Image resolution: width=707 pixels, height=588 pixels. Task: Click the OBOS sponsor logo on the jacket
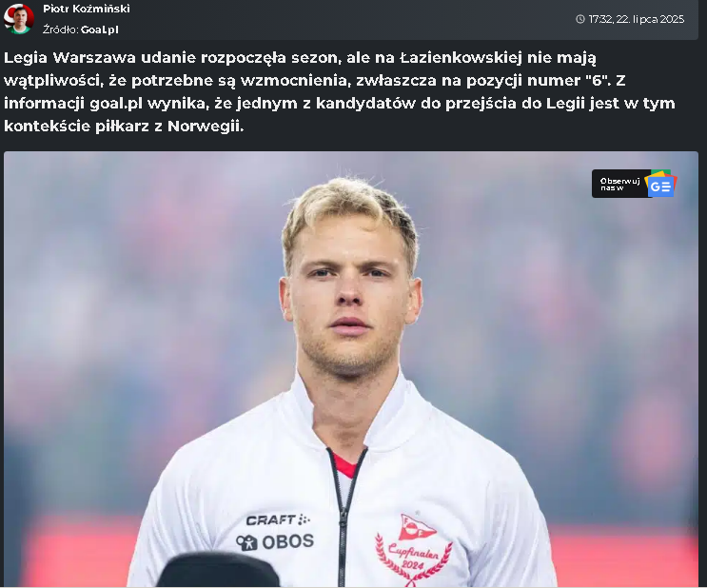[275, 541]
